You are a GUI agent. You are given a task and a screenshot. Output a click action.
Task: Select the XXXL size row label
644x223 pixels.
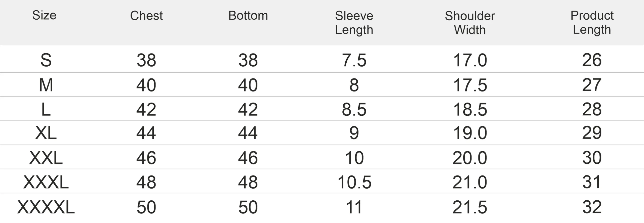46,182
